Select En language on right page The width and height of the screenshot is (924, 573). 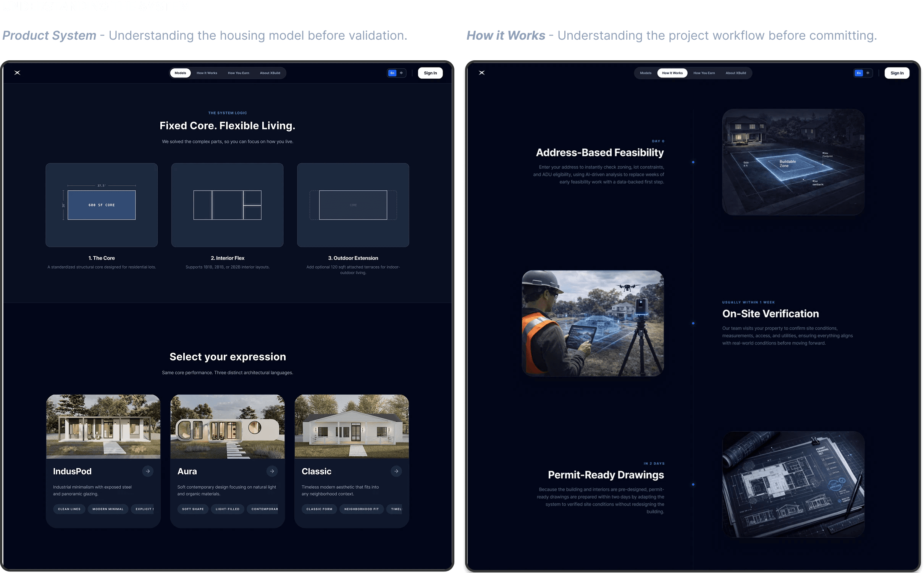(859, 73)
